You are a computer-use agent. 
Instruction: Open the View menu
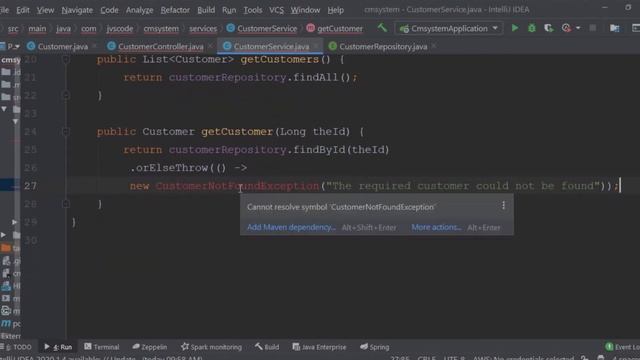[45, 10]
